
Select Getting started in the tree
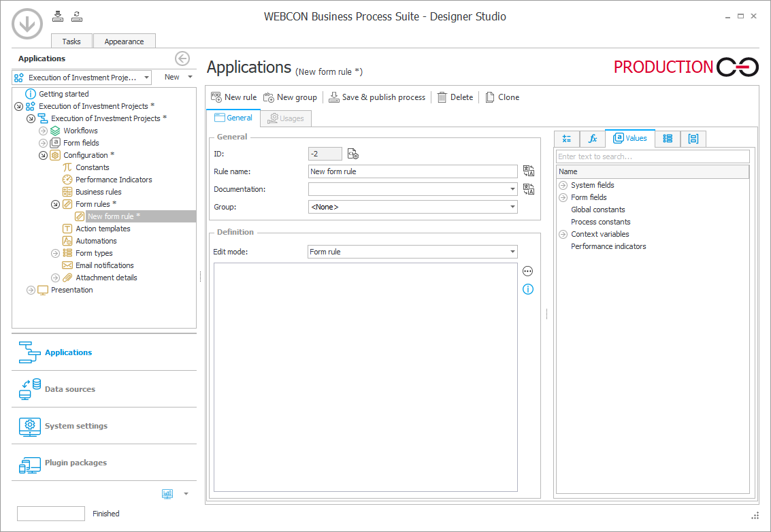63,94
